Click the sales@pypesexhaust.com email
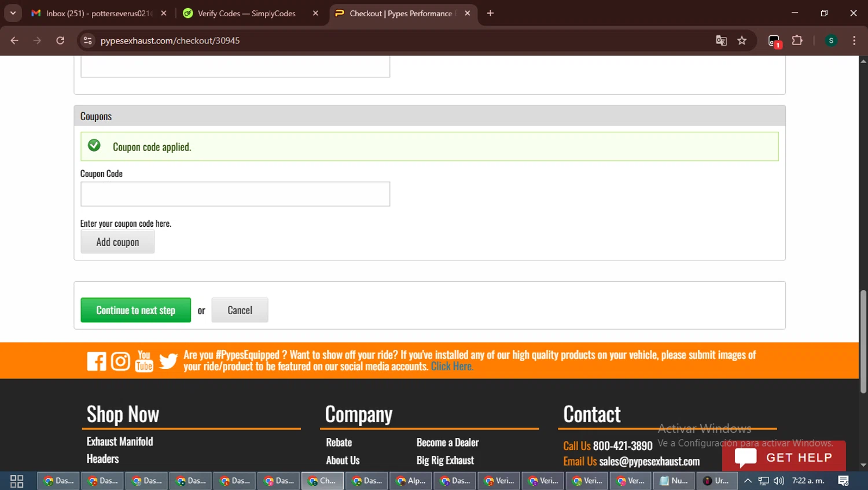868x490 pixels. click(x=649, y=461)
